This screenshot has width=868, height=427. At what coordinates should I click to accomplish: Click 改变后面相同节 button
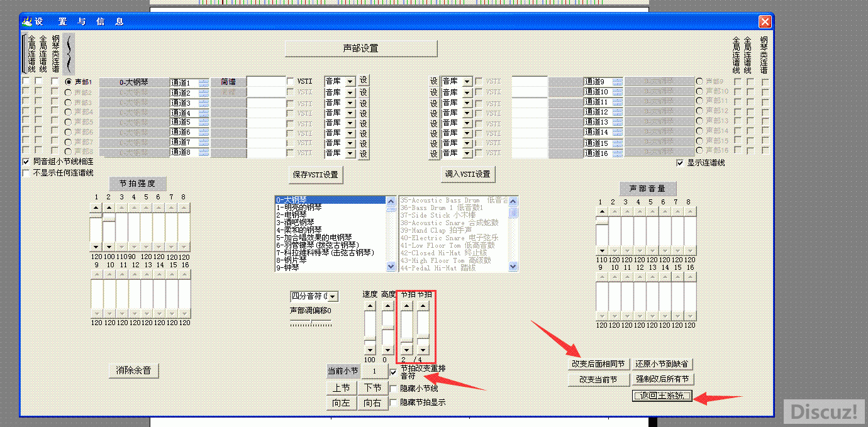point(598,363)
